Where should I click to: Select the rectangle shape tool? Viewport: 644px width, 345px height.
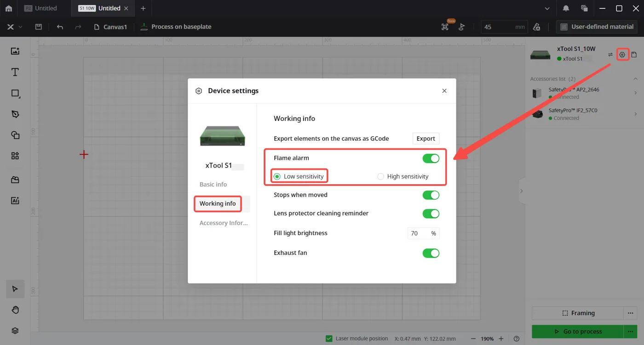[15, 93]
